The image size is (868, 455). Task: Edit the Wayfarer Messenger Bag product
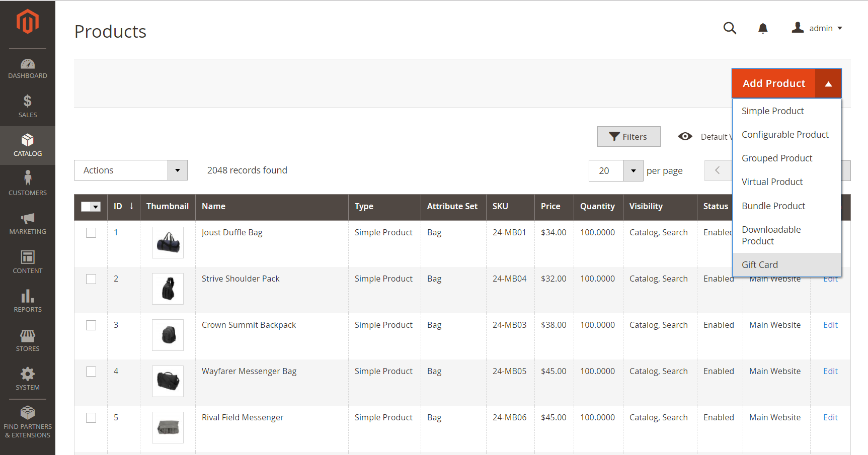(x=830, y=371)
